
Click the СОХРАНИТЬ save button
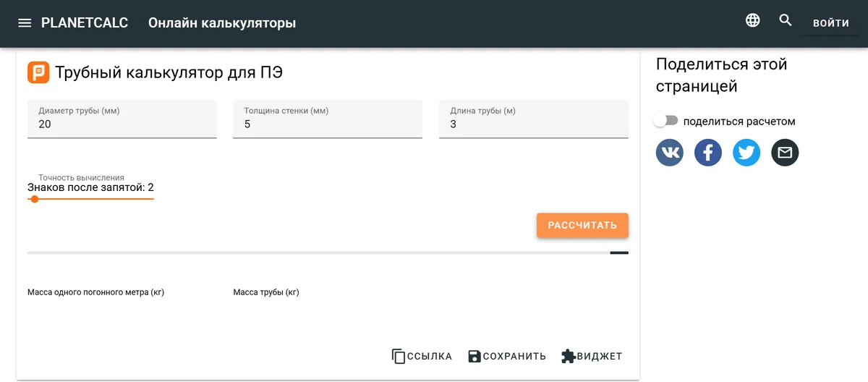(506, 356)
